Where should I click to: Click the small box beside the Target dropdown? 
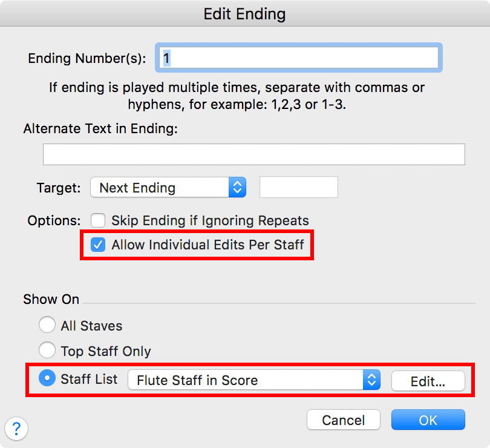coord(298,188)
